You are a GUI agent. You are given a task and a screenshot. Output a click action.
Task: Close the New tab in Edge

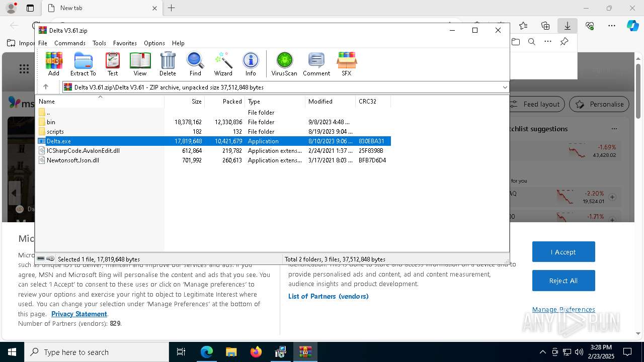(x=154, y=8)
